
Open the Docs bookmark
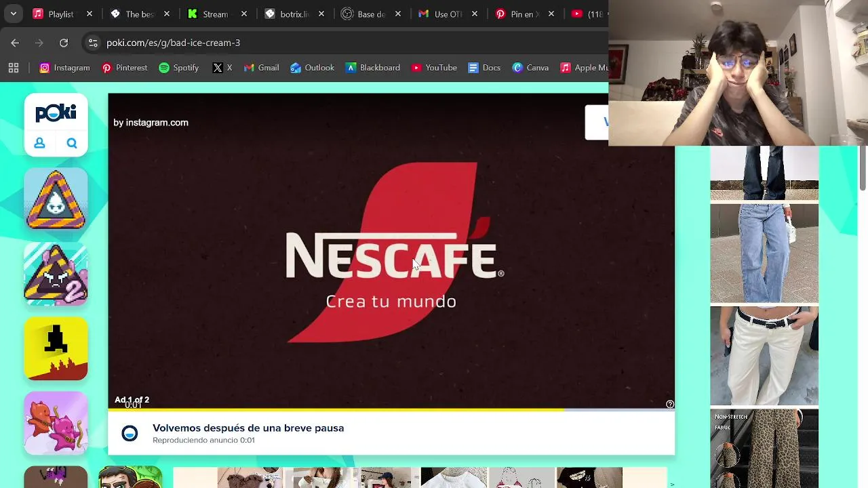pyautogui.click(x=484, y=68)
